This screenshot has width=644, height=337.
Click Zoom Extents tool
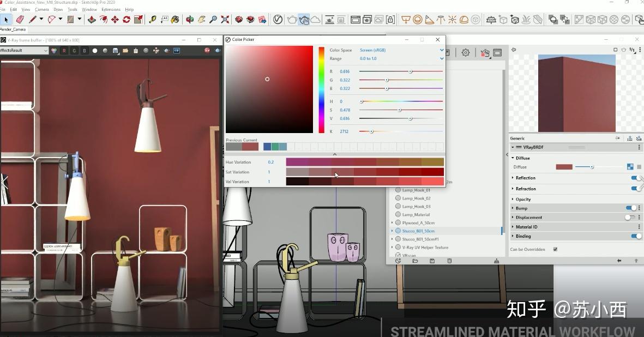(x=225, y=19)
